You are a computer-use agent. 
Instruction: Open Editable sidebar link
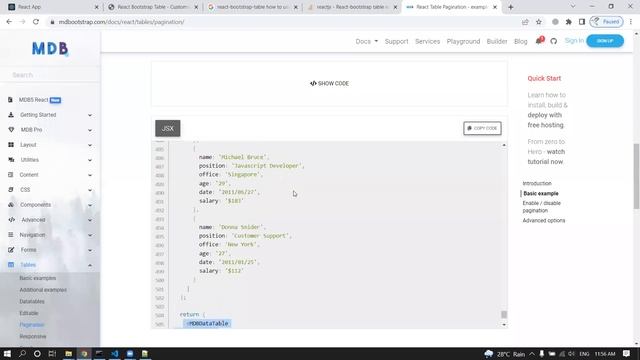click(x=29, y=313)
